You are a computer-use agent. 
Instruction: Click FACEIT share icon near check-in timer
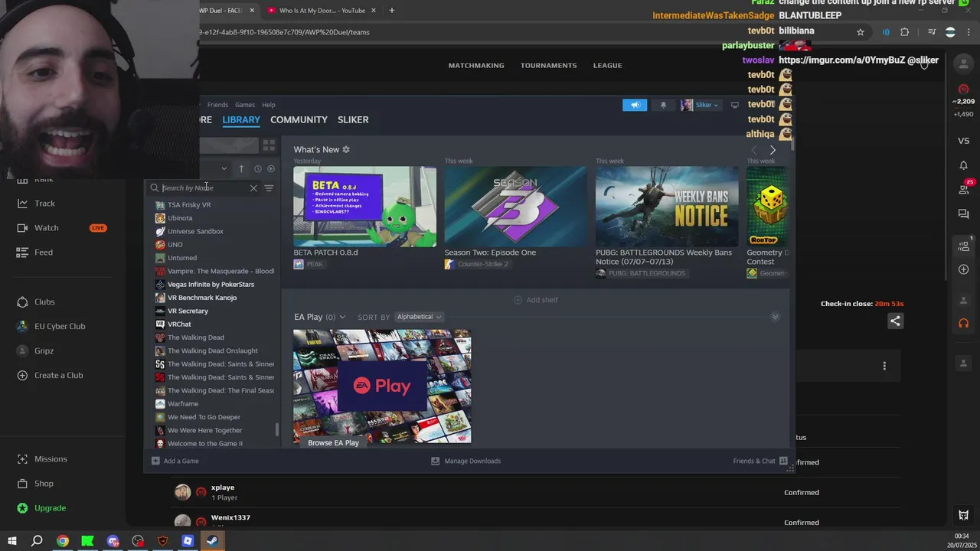(895, 321)
